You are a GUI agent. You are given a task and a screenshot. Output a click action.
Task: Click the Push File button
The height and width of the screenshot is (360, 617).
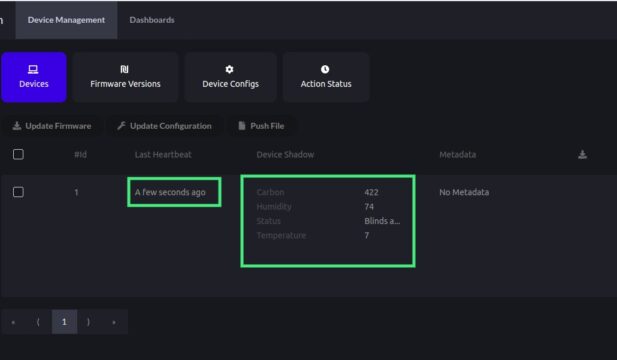pos(261,126)
